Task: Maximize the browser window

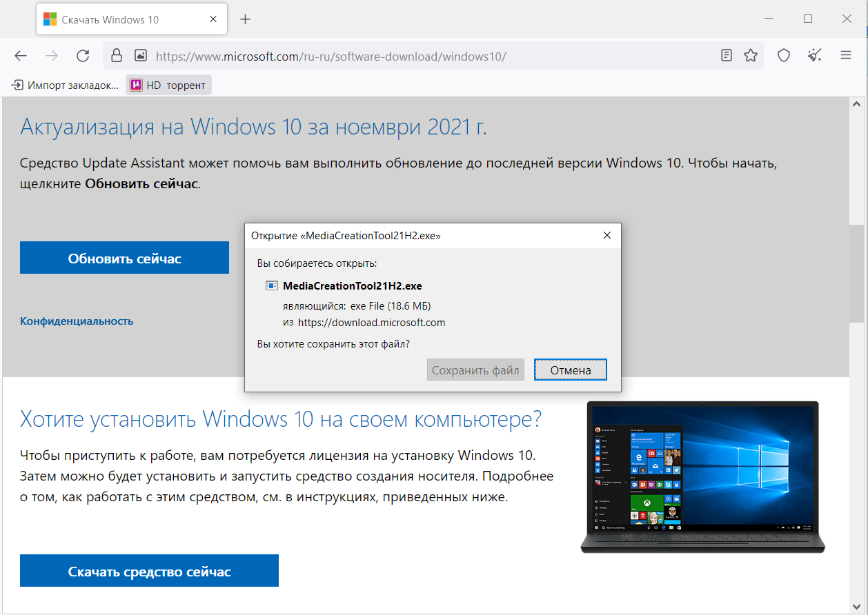Action: click(x=808, y=19)
